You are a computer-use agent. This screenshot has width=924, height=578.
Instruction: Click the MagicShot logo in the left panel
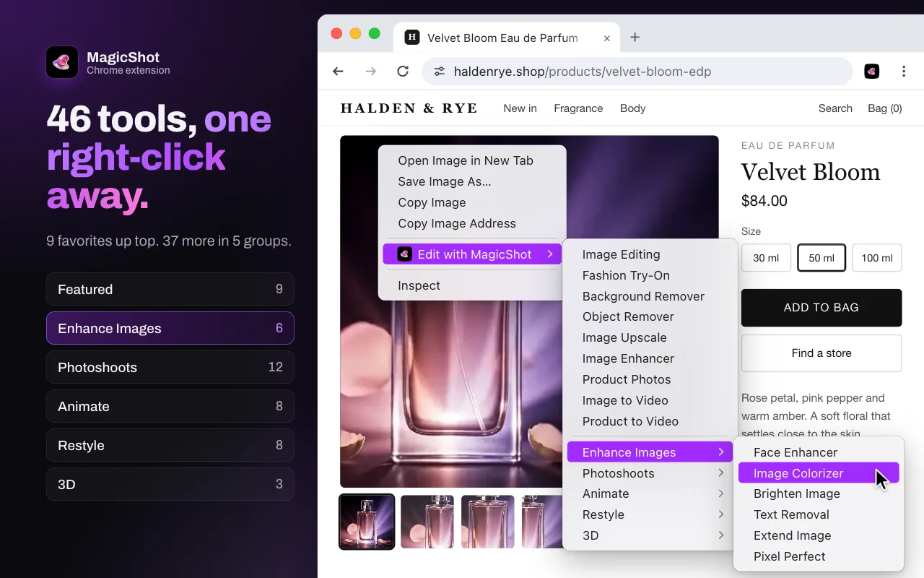[62, 62]
